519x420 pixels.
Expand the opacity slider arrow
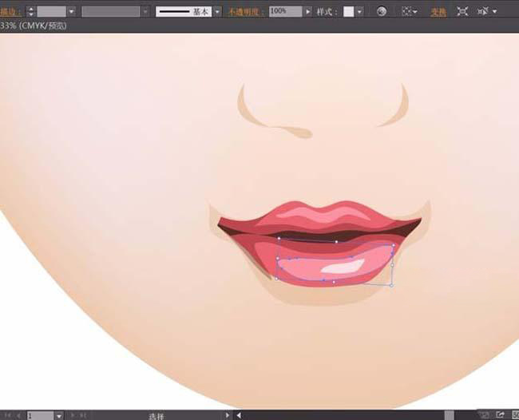tap(308, 12)
